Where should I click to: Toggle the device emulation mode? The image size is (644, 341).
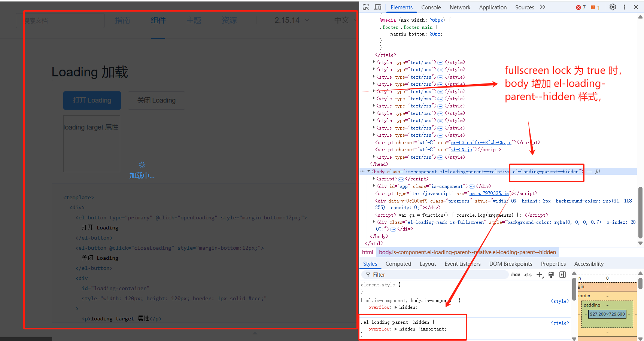[377, 7]
